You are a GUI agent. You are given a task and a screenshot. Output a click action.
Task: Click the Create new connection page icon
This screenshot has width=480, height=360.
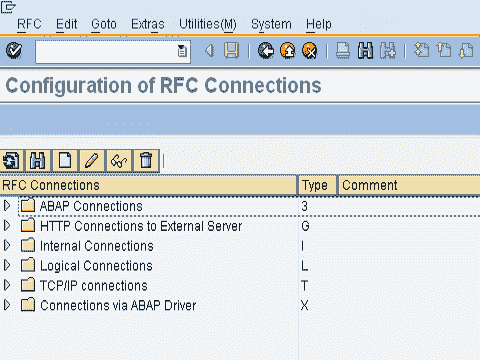pyautogui.click(x=65, y=161)
